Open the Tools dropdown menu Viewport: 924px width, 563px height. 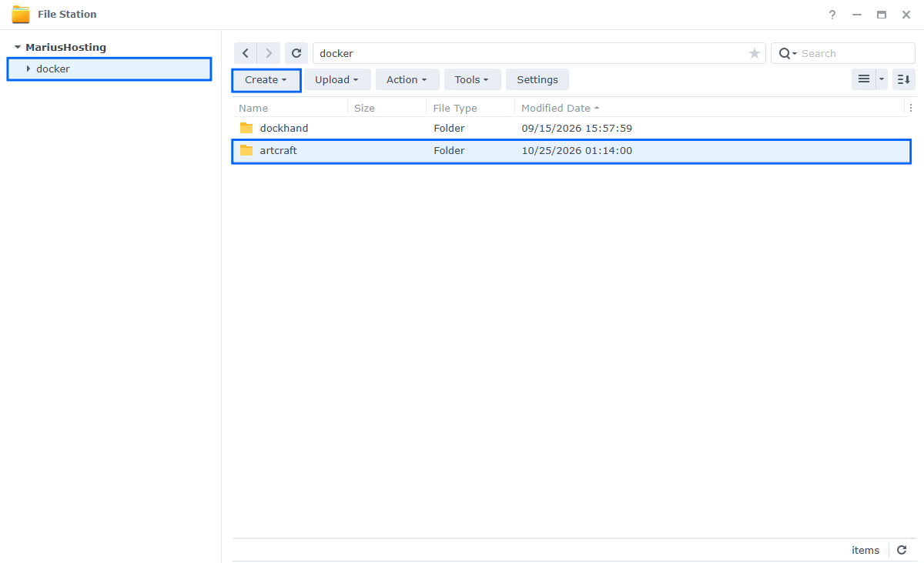click(x=472, y=79)
